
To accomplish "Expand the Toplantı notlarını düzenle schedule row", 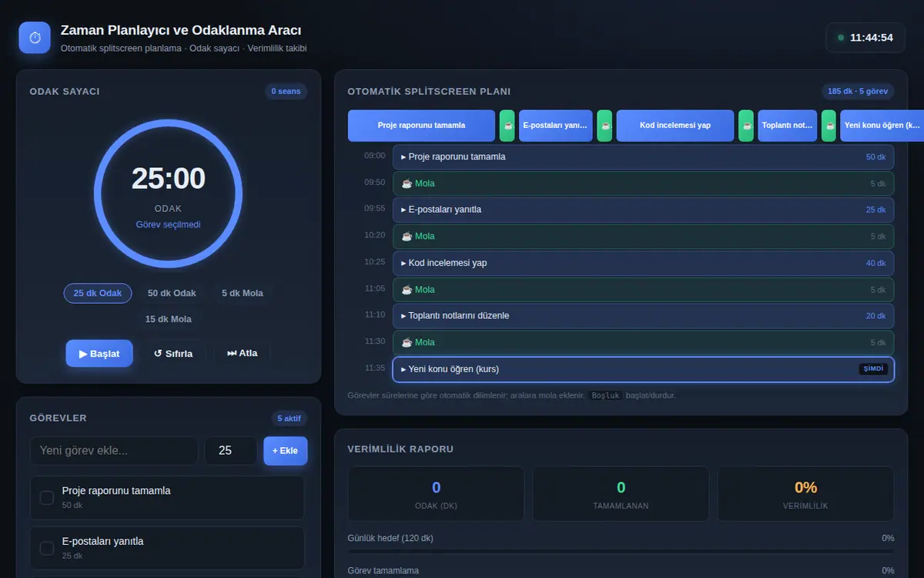I will (x=643, y=316).
